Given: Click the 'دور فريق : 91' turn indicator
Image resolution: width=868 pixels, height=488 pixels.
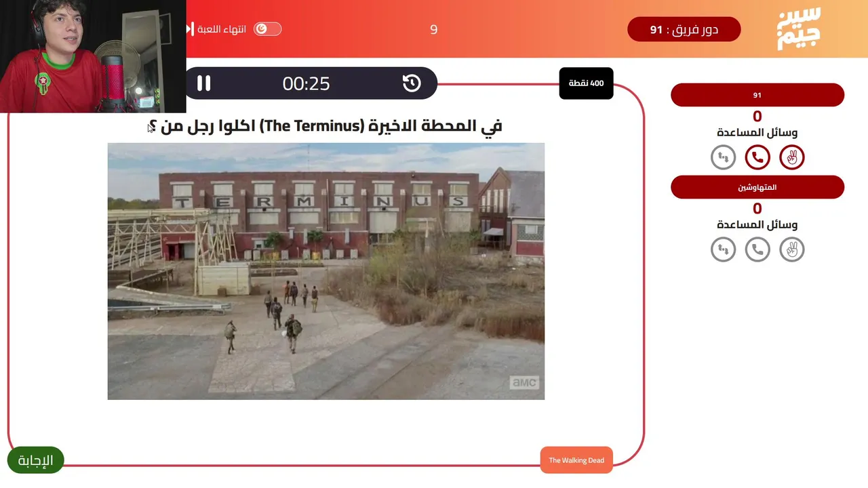Looking at the screenshot, I should [684, 30].
